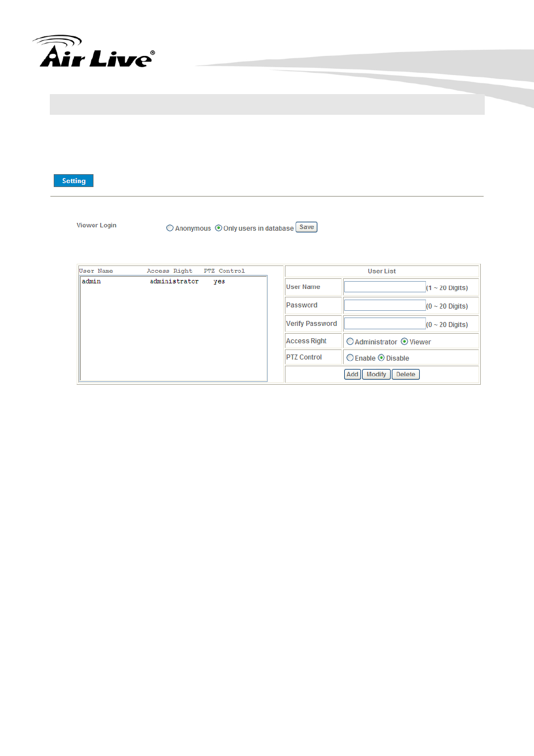Select Only users in database option
Screen dimensions: 534x756
click(x=218, y=228)
